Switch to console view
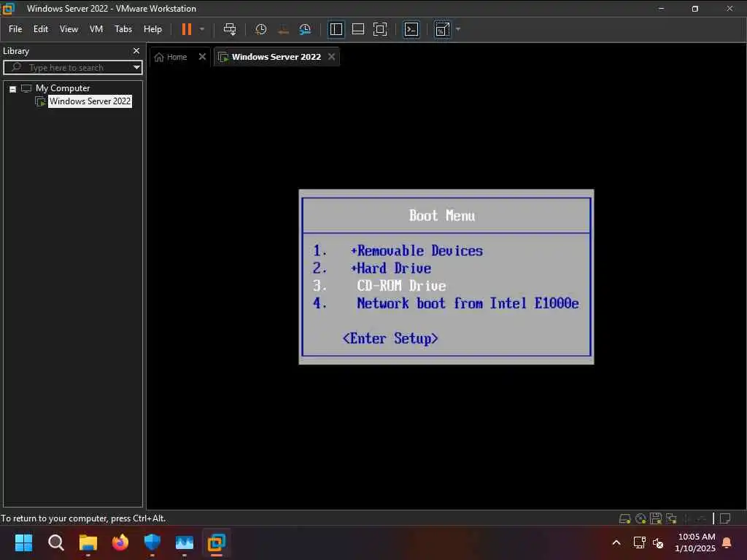747x560 pixels. [411, 29]
